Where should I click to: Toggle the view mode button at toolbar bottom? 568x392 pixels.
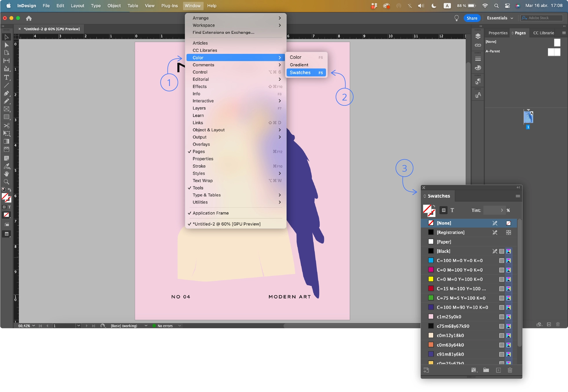point(6,234)
